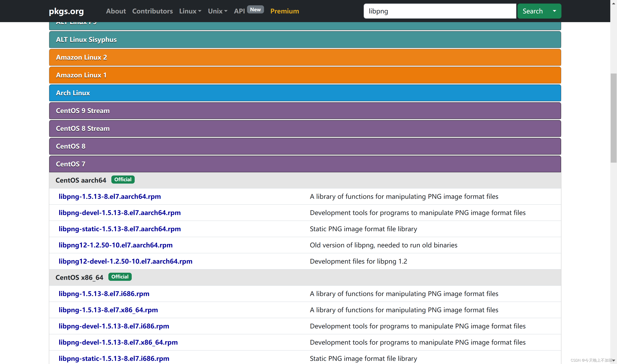
Task: Open the API page
Action: pyautogui.click(x=239, y=11)
